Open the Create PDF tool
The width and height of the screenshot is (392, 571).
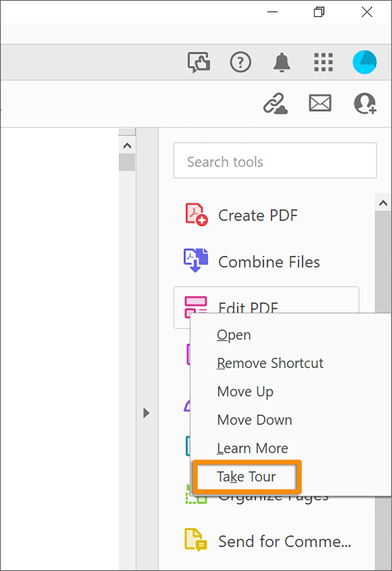[x=258, y=215]
